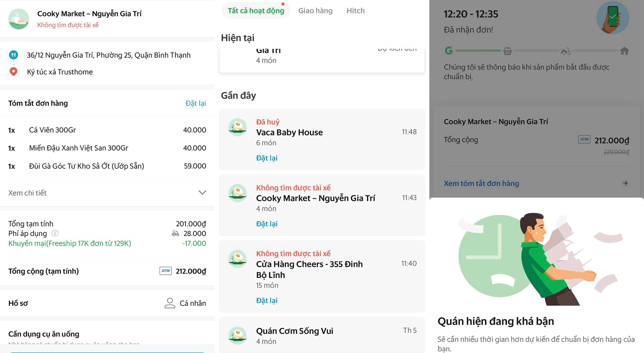Click the Vaca Baby House food icon
The width and height of the screenshot is (644, 353).
pyautogui.click(x=238, y=127)
